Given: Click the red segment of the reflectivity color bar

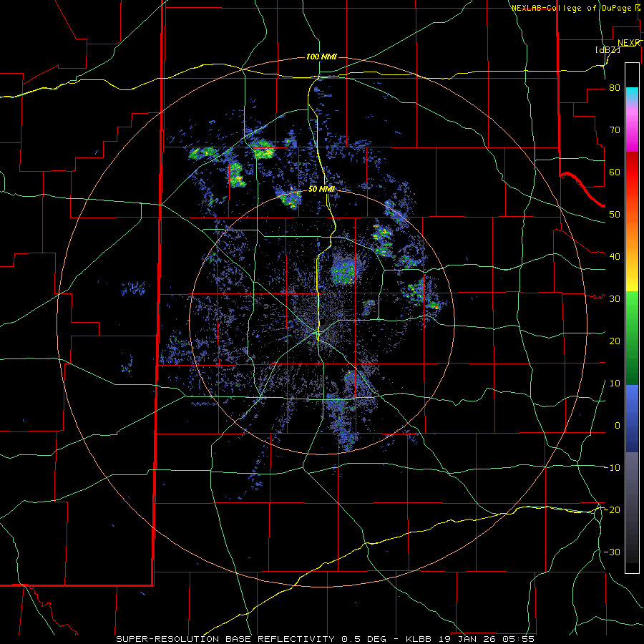Looking at the screenshot, I should 632,172.
